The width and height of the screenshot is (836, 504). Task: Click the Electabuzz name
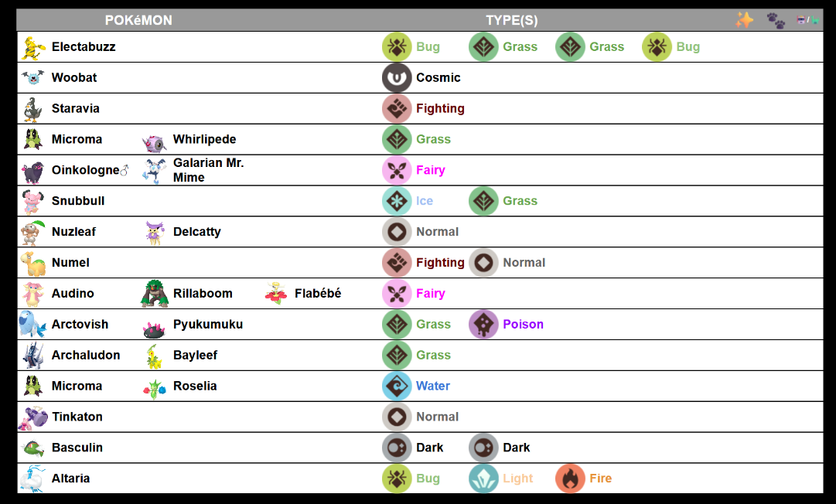[84, 47]
